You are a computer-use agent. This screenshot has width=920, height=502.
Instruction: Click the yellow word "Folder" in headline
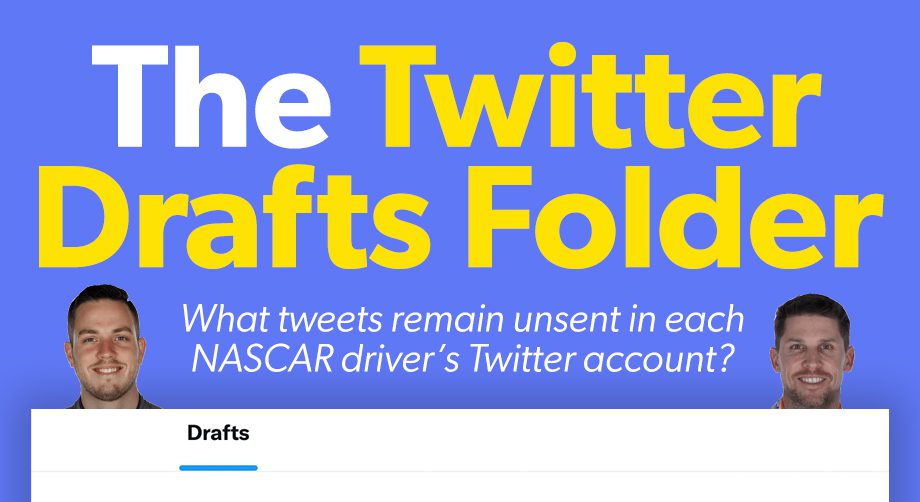tap(675, 217)
